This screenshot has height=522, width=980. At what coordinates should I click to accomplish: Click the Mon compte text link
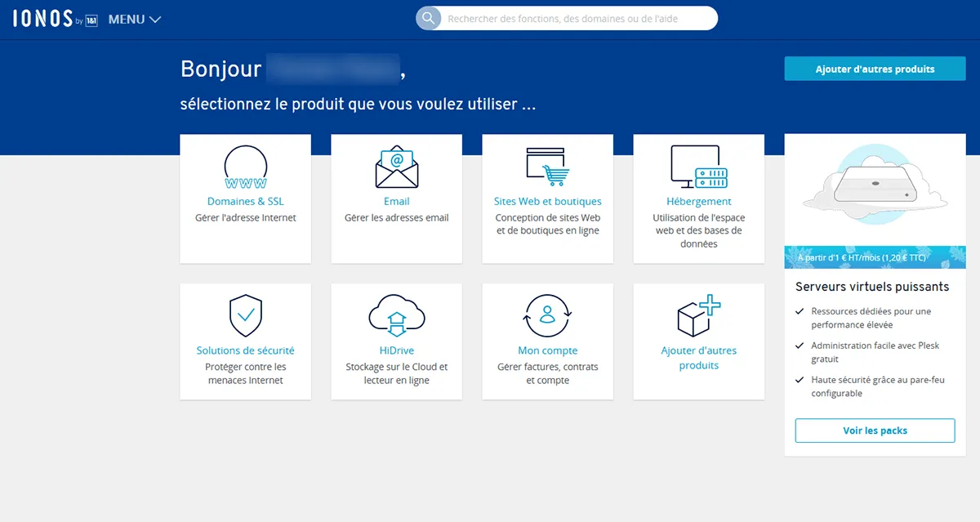(x=547, y=350)
